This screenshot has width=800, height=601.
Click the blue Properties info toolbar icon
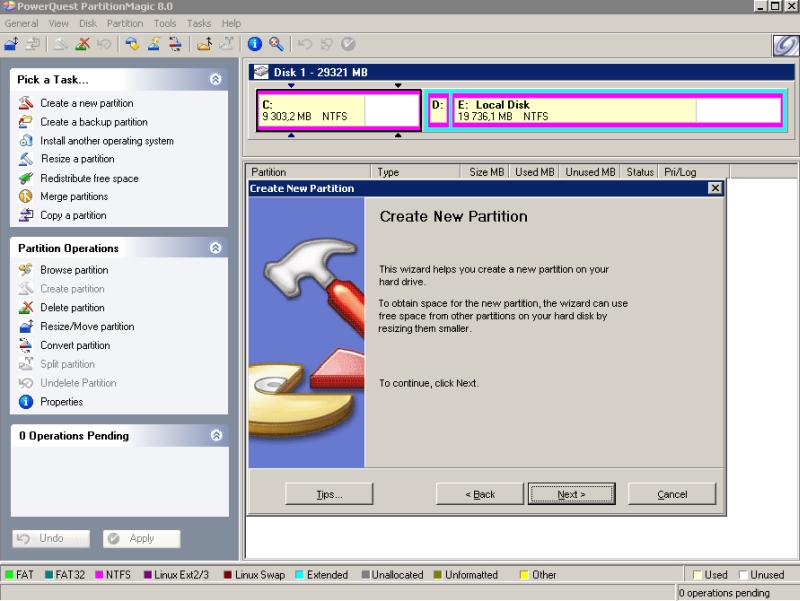pyautogui.click(x=255, y=44)
